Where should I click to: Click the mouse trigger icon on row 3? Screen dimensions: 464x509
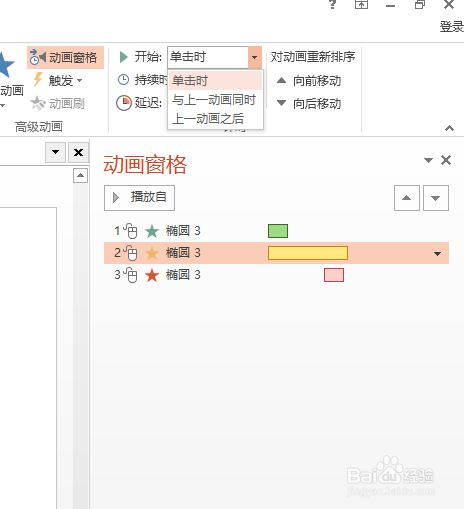click(x=130, y=275)
